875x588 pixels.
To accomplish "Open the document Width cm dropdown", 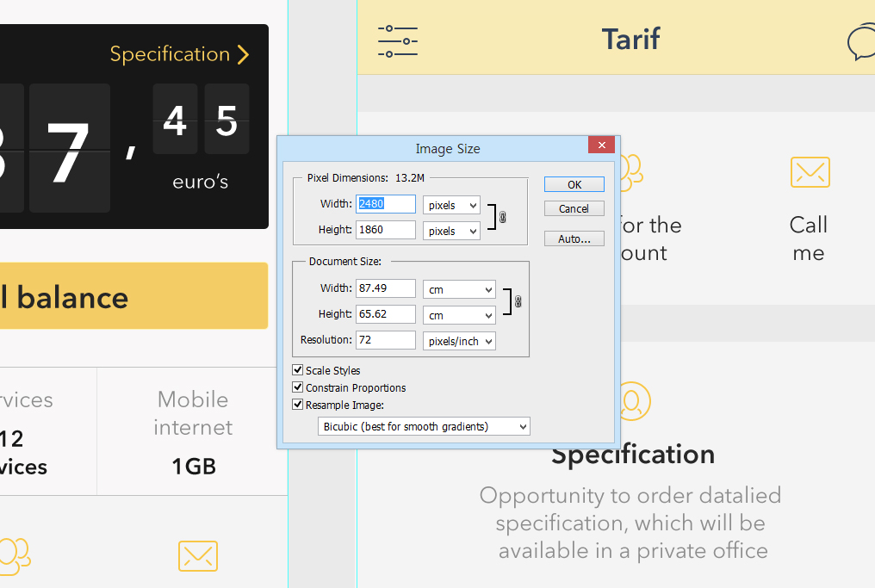I will pyautogui.click(x=459, y=289).
